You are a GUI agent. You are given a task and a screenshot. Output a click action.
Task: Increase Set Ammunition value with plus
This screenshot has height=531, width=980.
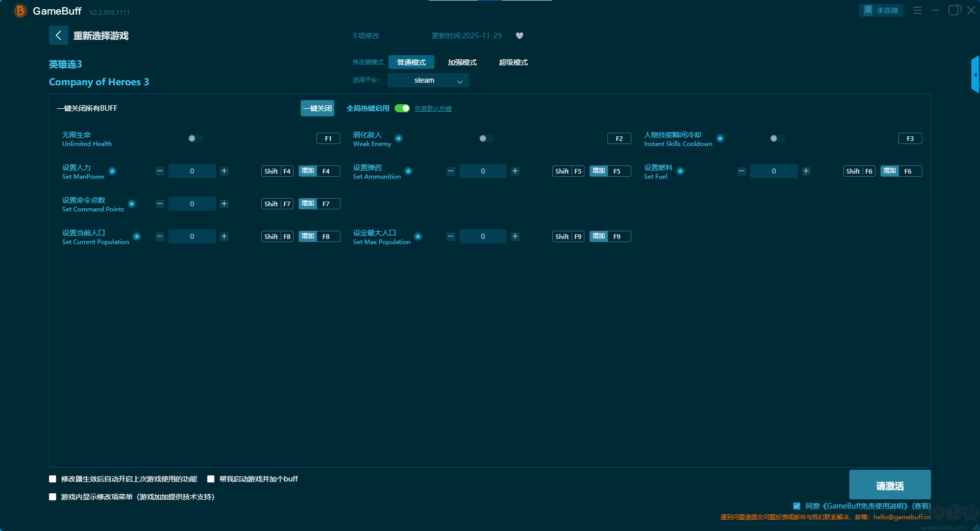pos(515,171)
